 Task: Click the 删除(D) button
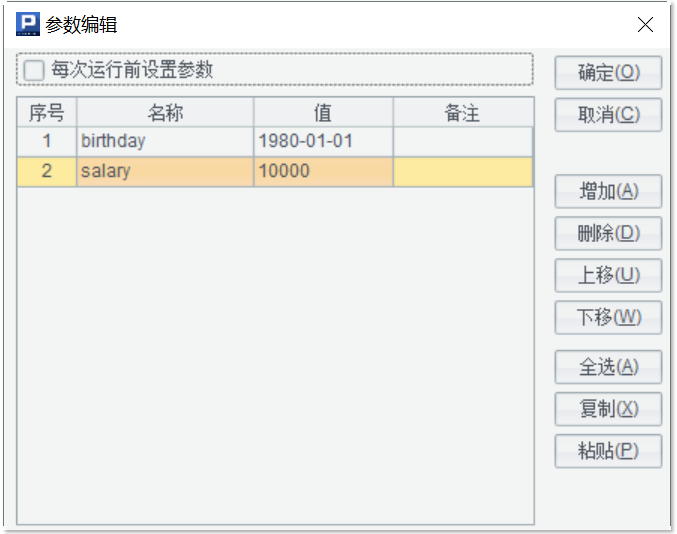(x=608, y=234)
